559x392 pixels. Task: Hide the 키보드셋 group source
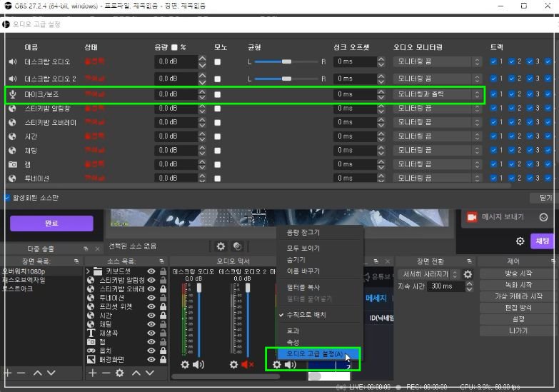click(151, 271)
